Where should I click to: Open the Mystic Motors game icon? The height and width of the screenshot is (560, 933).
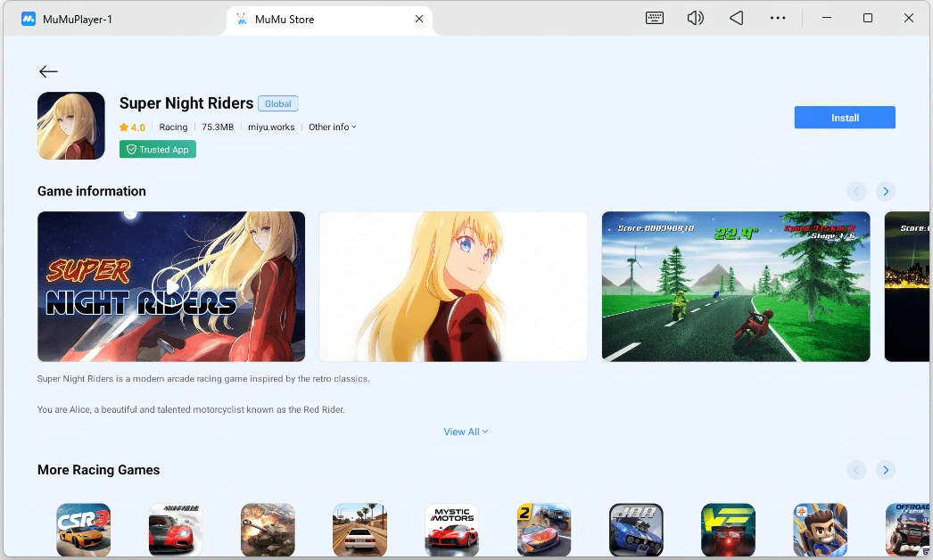tap(452, 530)
